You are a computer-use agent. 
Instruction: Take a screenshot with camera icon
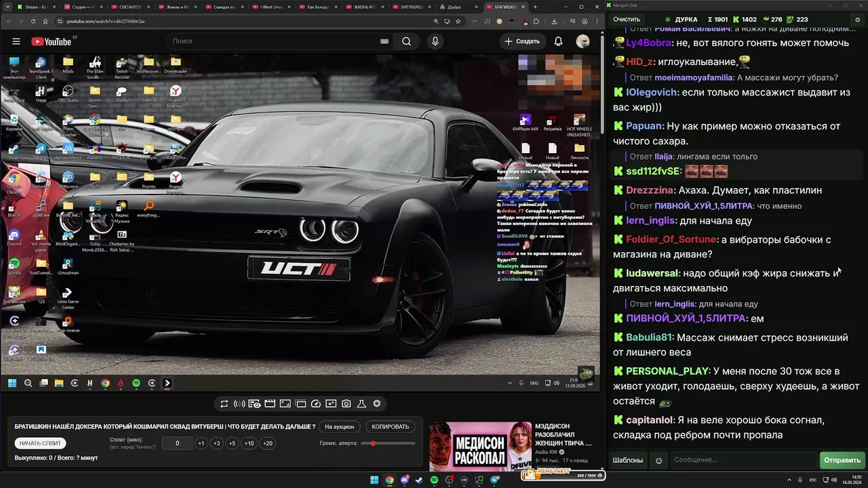coord(347,404)
